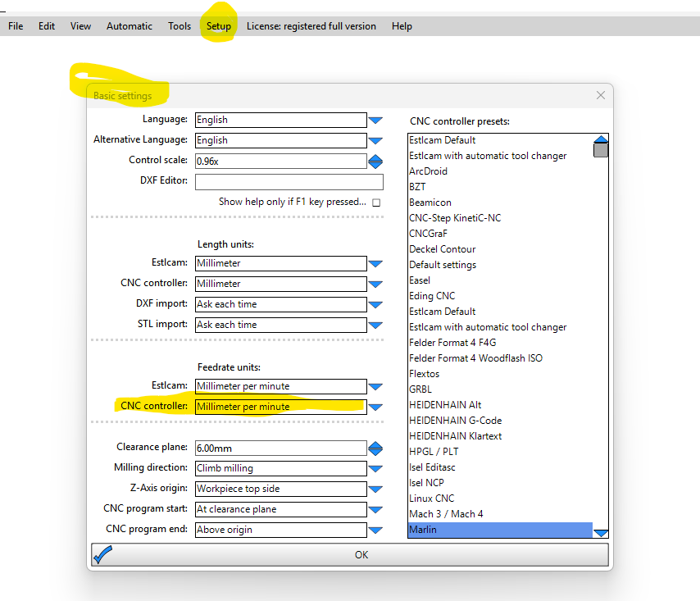Choose the Linux CNC preset
Screen dimensions: 700x601
point(431,499)
